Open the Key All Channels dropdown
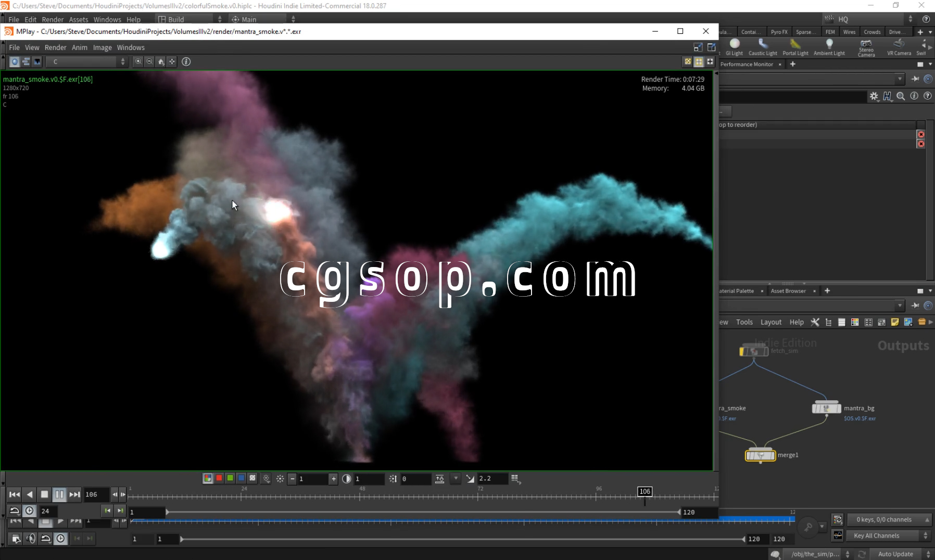This screenshot has width=935, height=560. (x=889, y=536)
